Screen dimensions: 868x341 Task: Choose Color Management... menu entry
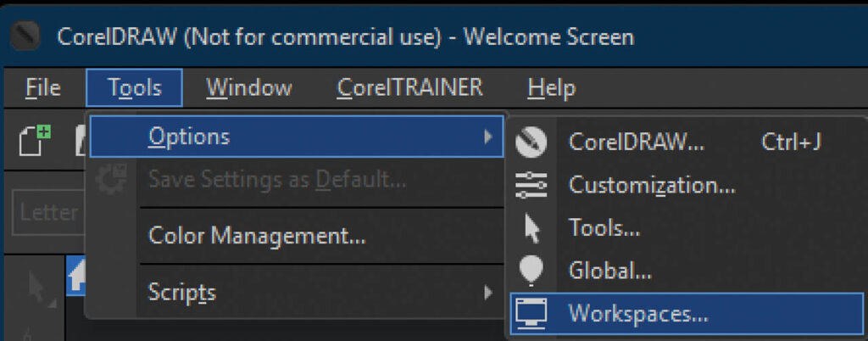[x=257, y=237]
